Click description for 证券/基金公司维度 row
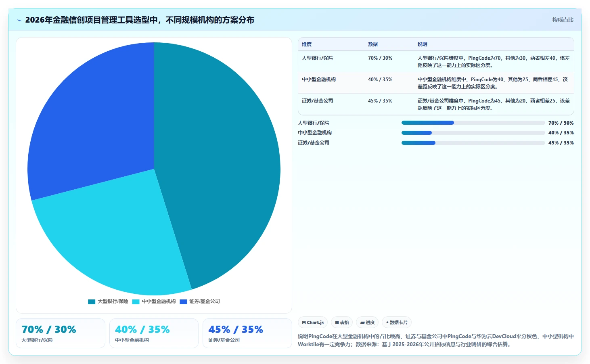The width and height of the screenshot is (590, 364). [494, 105]
